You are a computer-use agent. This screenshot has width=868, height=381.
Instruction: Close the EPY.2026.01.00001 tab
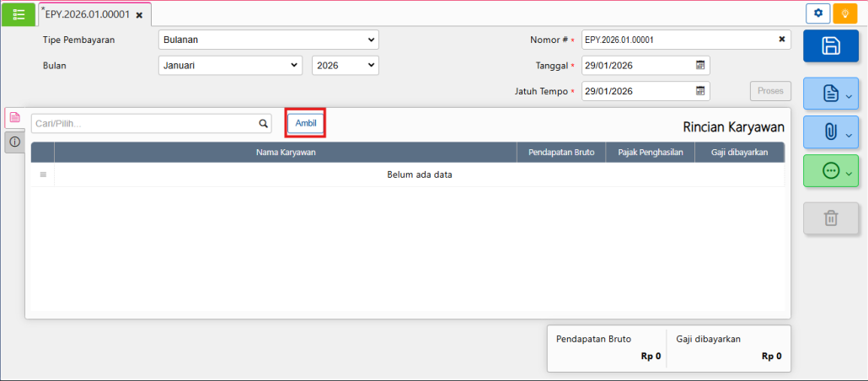(x=139, y=15)
